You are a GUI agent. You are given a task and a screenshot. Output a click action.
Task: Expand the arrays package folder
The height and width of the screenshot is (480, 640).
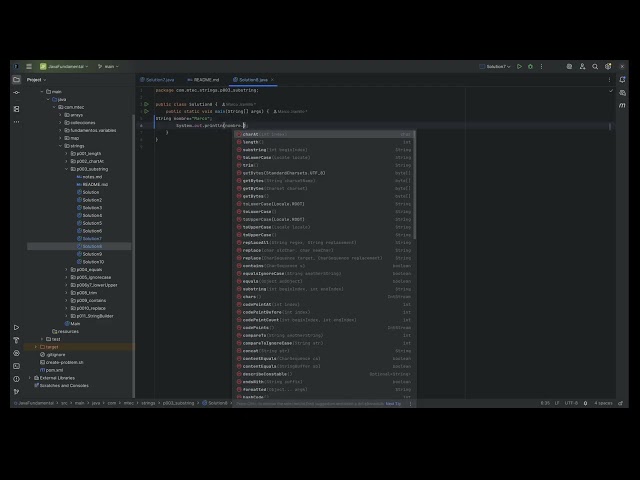click(60, 115)
